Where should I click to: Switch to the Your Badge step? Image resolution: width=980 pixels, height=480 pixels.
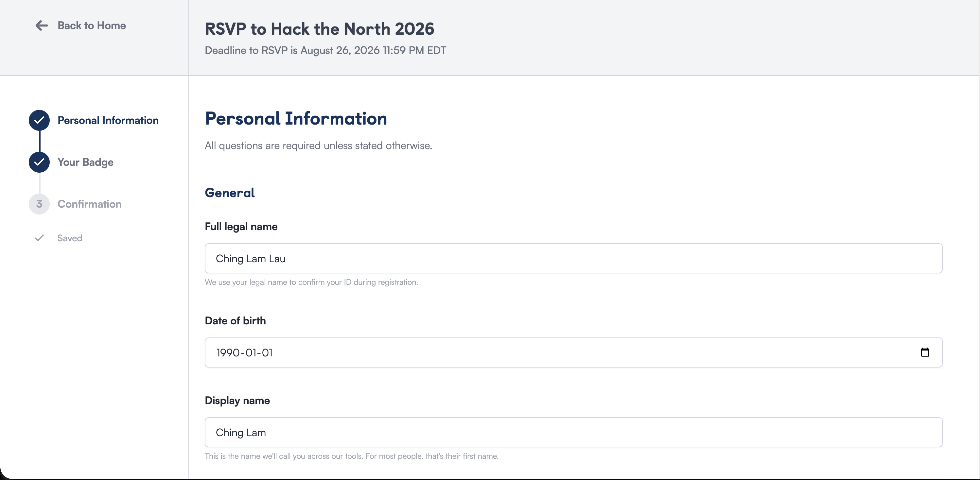[x=86, y=162]
